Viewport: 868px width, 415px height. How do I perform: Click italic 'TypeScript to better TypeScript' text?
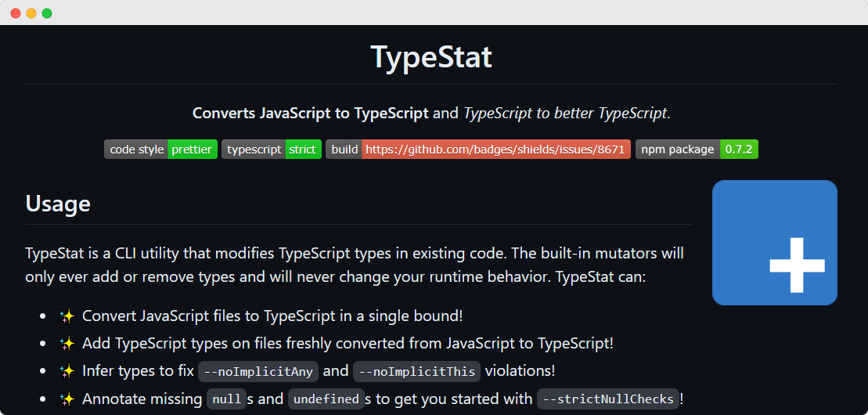(x=565, y=114)
